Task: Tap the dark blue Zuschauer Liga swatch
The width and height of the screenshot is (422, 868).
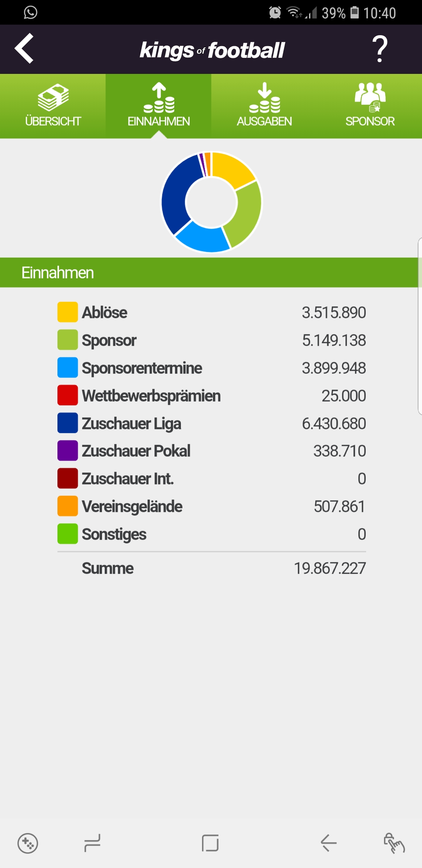Action: coord(68,423)
